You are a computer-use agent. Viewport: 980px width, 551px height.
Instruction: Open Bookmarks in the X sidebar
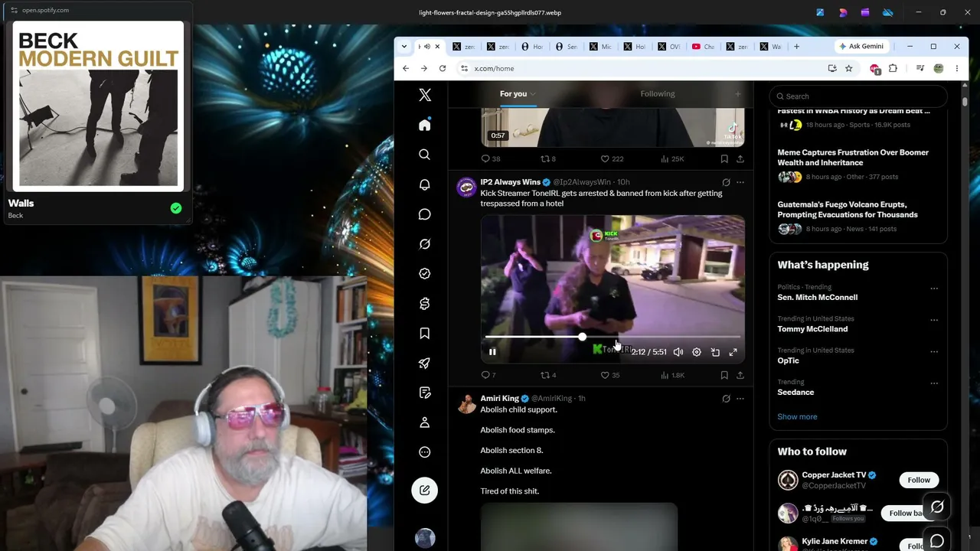[x=424, y=333]
